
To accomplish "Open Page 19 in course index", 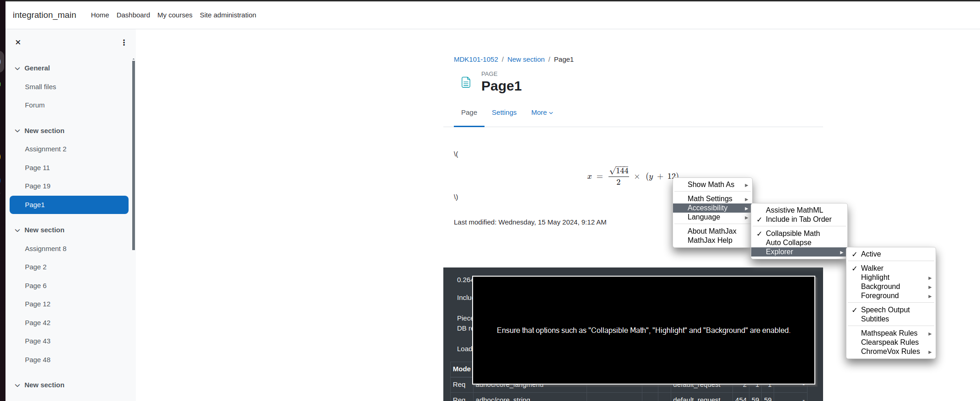I will [38, 186].
